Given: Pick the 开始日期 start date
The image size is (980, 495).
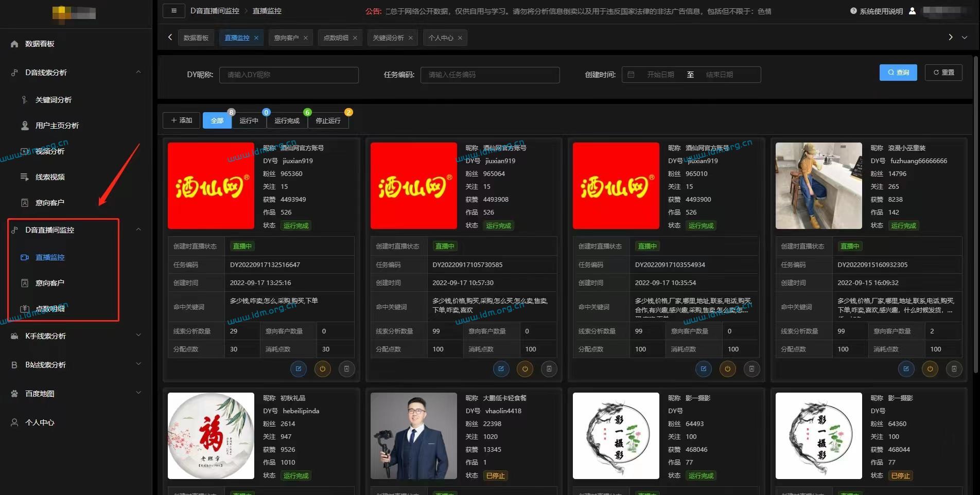Looking at the screenshot, I should coord(660,75).
